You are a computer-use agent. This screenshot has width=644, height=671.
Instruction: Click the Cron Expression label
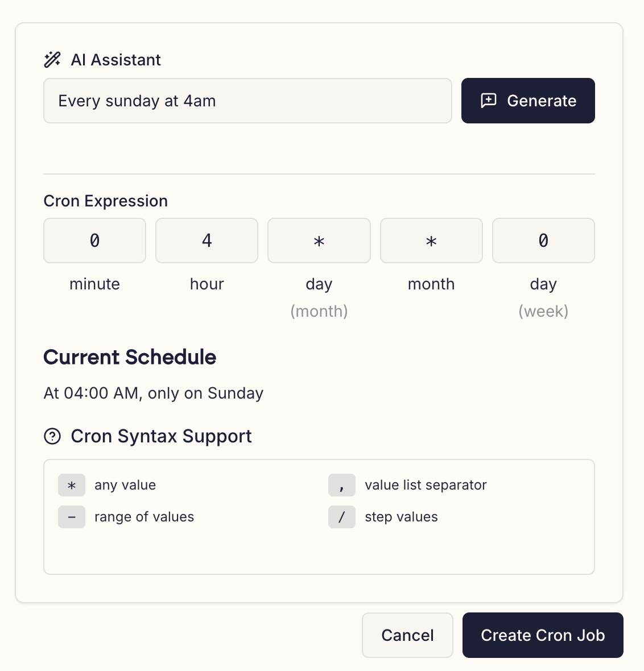click(106, 201)
